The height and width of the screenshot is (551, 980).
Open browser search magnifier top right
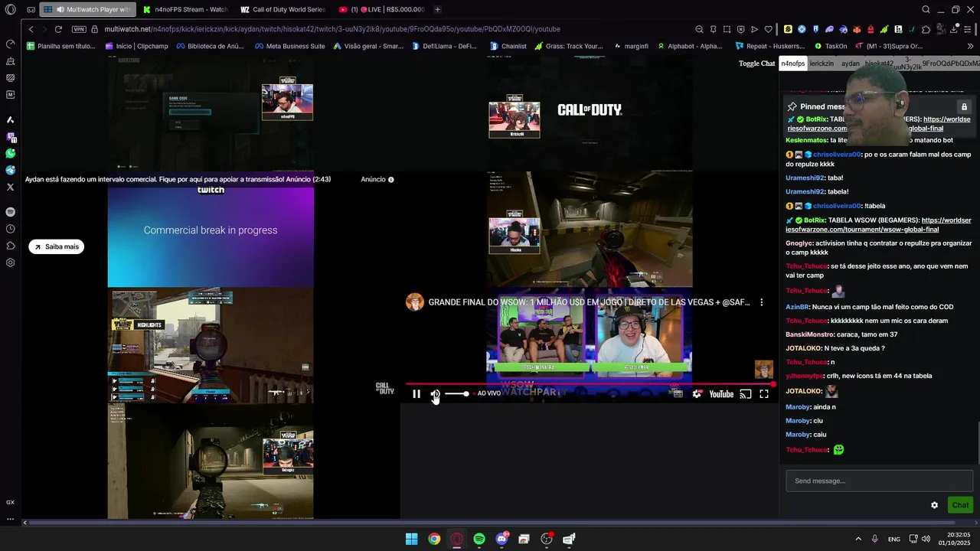pos(926,9)
